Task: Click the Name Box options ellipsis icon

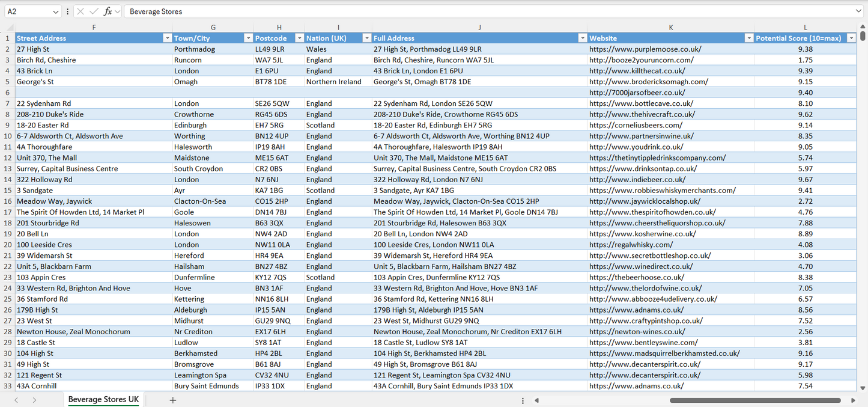Action: (x=67, y=11)
